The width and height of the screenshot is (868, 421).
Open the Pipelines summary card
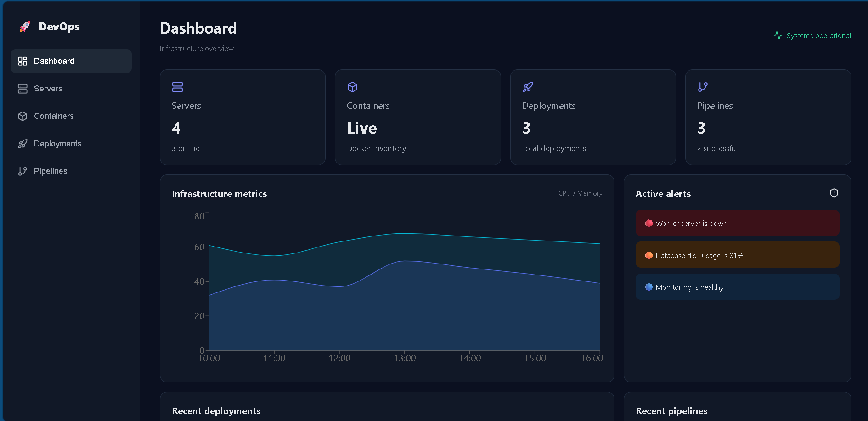pyautogui.click(x=768, y=117)
